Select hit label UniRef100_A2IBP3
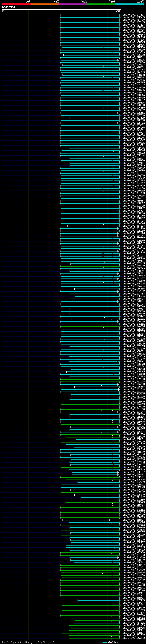Image resolution: width=146 pixels, height=644 pixels. coord(134,555)
